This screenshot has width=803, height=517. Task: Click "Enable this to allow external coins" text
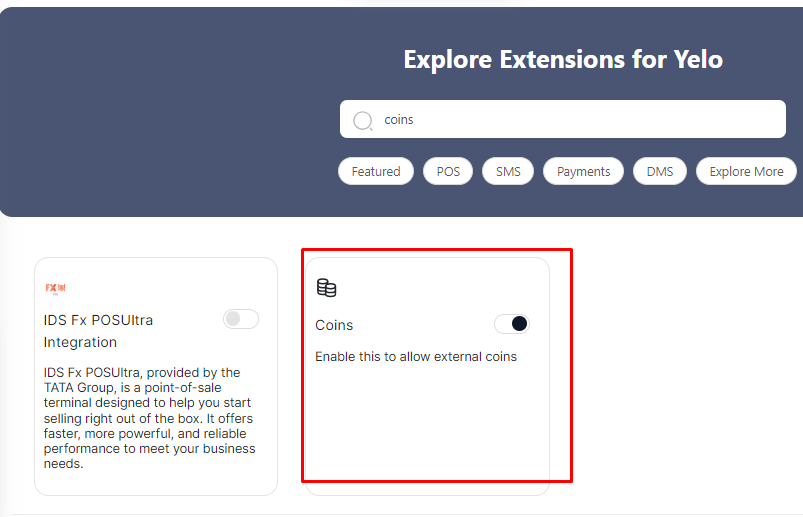[x=416, y=357]
